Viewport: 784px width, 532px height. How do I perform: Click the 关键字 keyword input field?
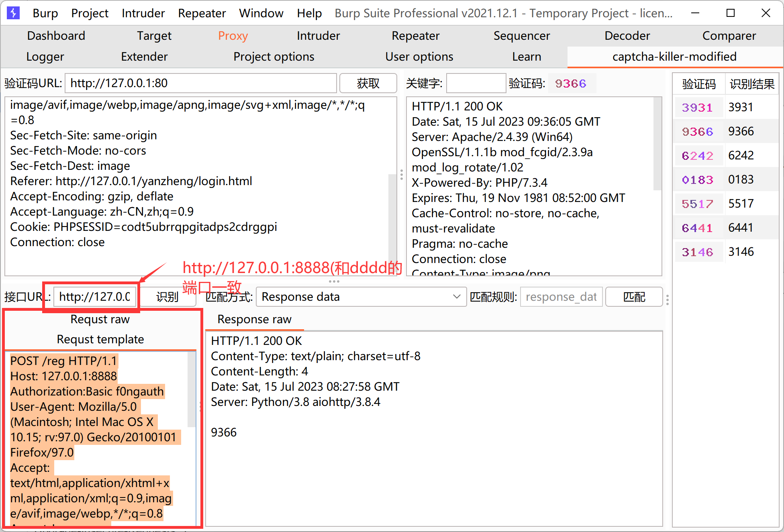[476, 83]
